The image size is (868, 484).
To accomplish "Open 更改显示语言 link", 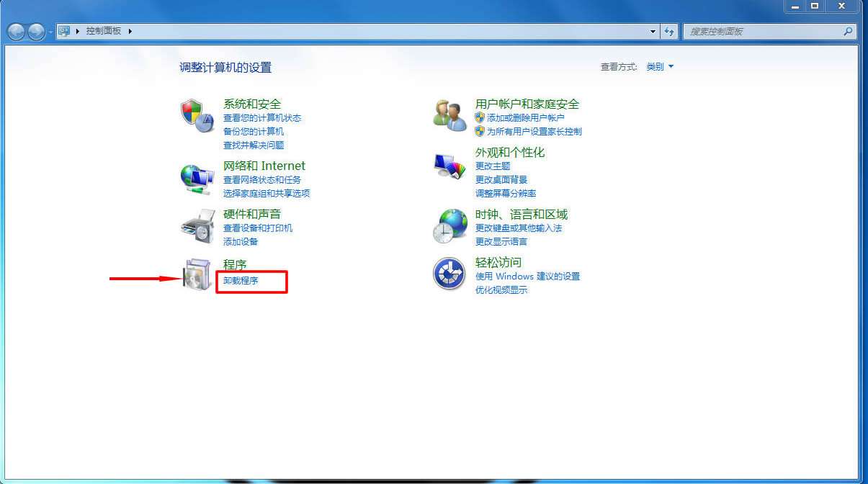I will pyautogui.click(x=501, y=241).
